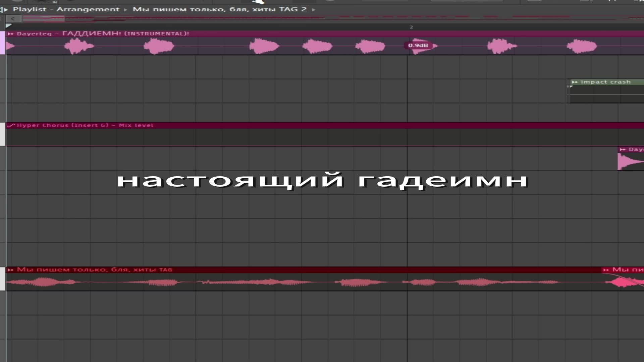Click the Hyper Chorus Mix level automation lane
The width and height of the screenshot is (644, 362).
point(325,137)
